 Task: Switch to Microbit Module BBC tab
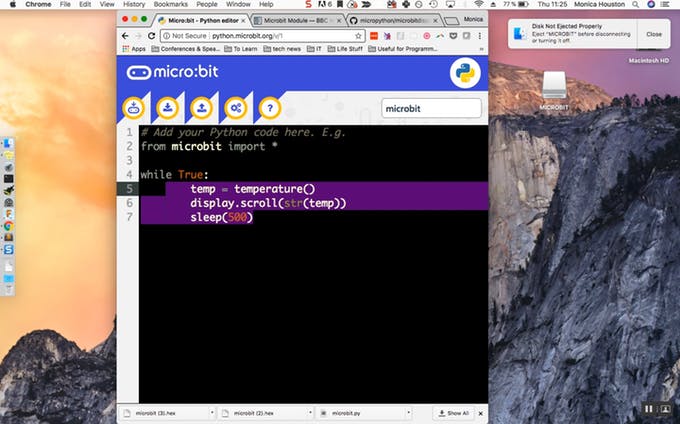click(296, 20)
